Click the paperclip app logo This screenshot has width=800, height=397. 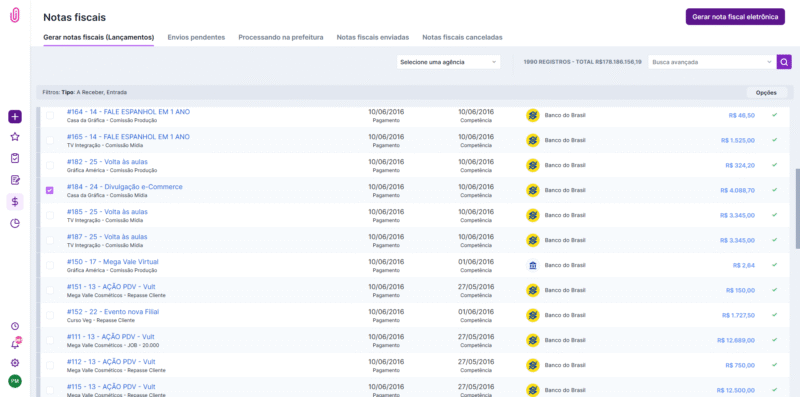click(x=15, y=16)
